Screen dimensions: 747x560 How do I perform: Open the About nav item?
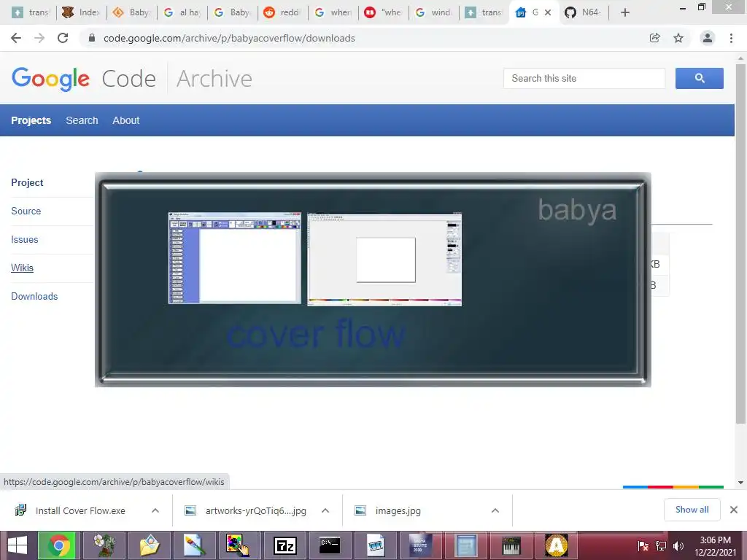pyautogui.click(x=125, y=120)
